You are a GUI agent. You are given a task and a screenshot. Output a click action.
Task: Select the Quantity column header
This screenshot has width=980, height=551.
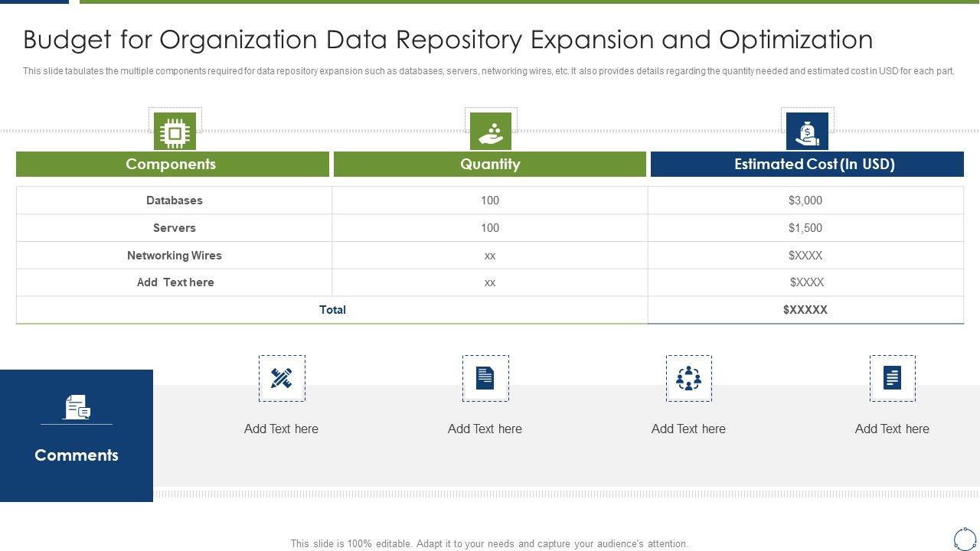(x=490, y=165)
